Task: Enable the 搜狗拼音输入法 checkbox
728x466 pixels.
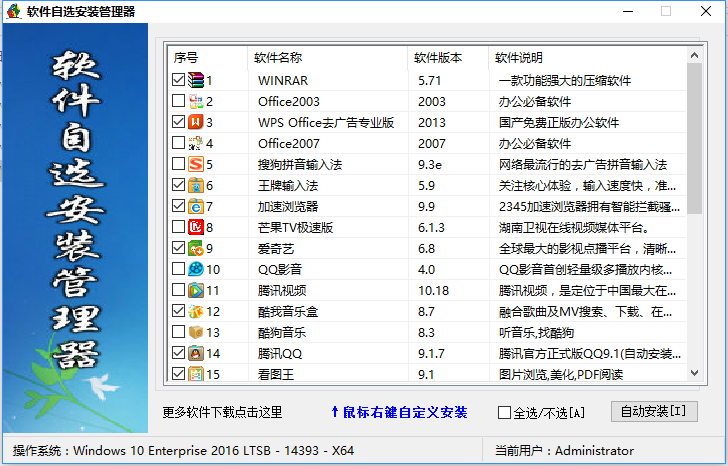Action: tap(178, 163)
